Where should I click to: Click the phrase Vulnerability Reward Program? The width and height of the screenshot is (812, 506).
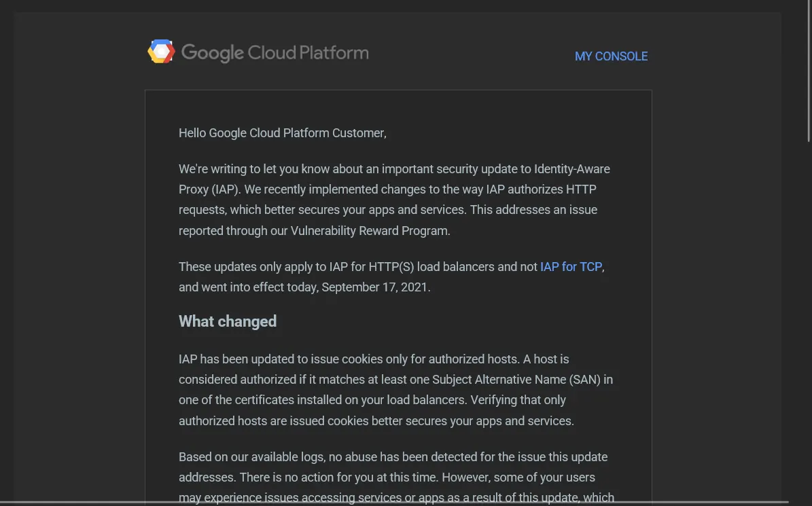[370, 231]
